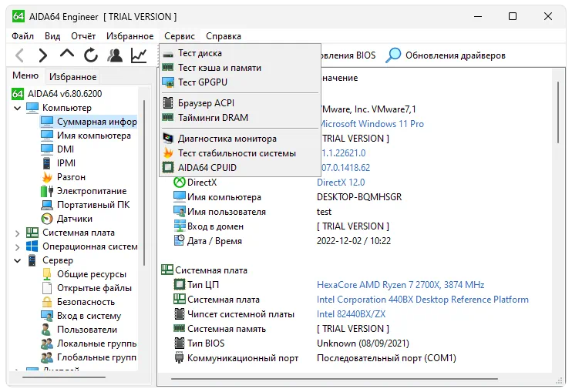This screenshot has width=572, height=392.
Task: Click the left tree vertical scrollbar
Action: (x=144, y=183)
